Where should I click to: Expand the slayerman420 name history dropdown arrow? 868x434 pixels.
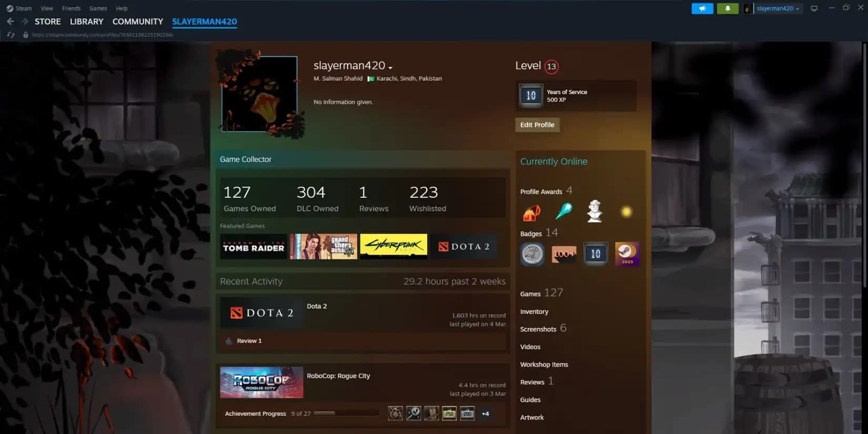390,67
